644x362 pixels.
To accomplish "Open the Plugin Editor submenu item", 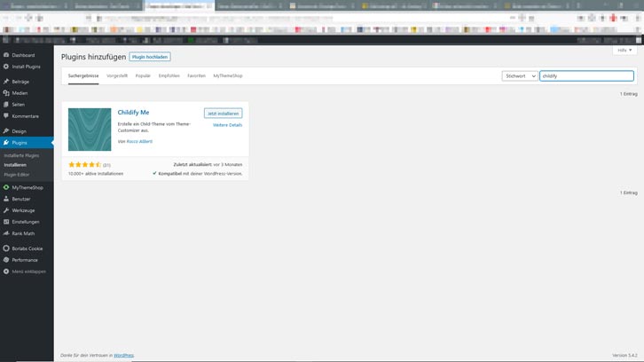I will 17,175.
